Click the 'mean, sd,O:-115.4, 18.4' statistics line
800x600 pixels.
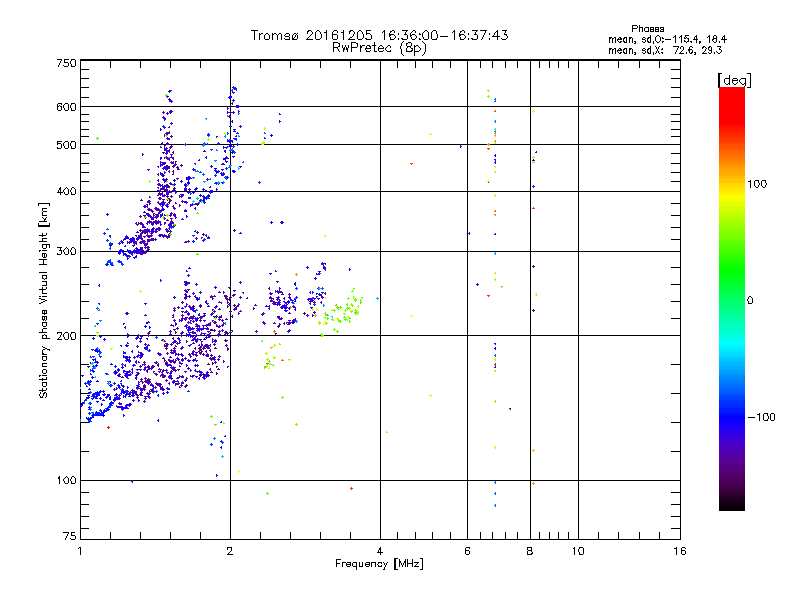pyautogui.click(x=667, y=39)
